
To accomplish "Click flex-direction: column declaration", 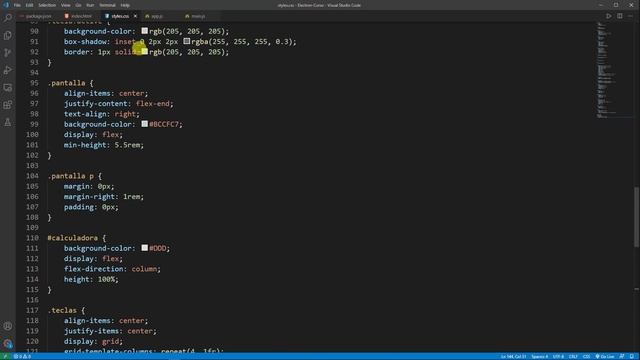I will pyautogui.click(x=112, y=269).
